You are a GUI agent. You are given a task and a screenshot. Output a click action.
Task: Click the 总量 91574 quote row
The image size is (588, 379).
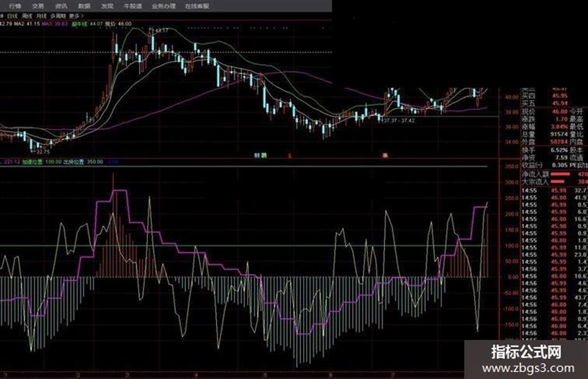pos(544,134)
